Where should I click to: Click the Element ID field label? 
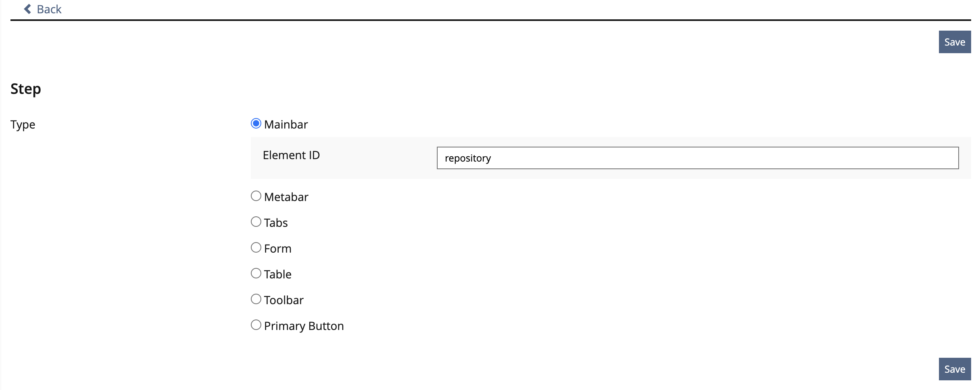[291, 155]
